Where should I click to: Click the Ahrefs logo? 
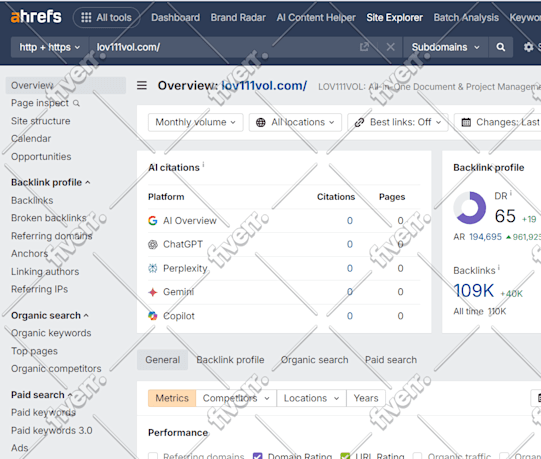coord(36,17)
